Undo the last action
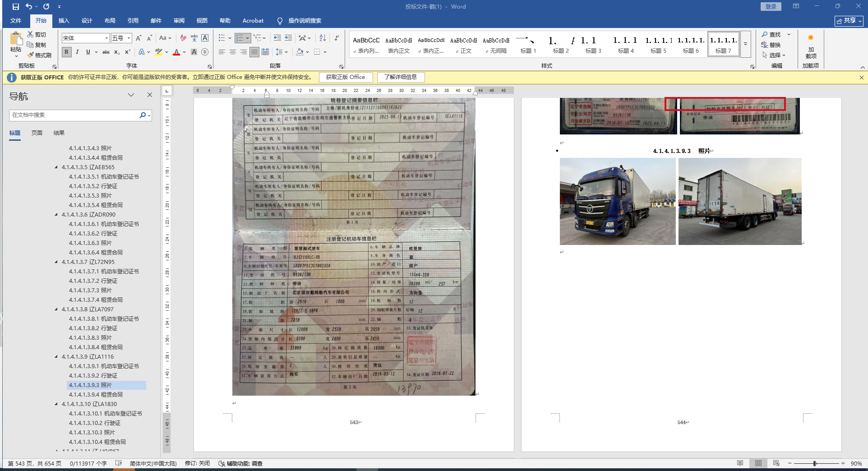The image size is (868, 471). pyautogui.click(x=29, y=7)
